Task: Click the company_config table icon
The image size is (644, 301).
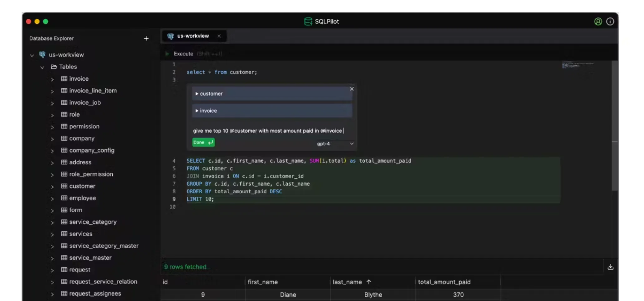Action: tap(64, 150)
